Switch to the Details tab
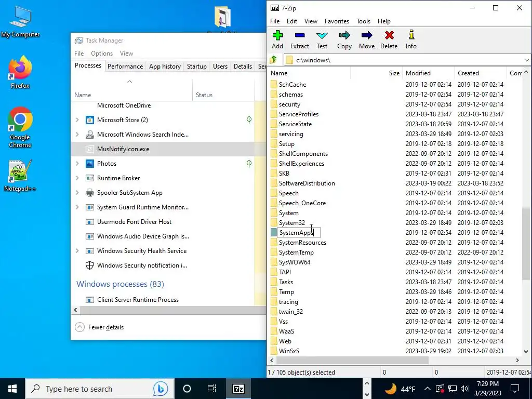 243,66
